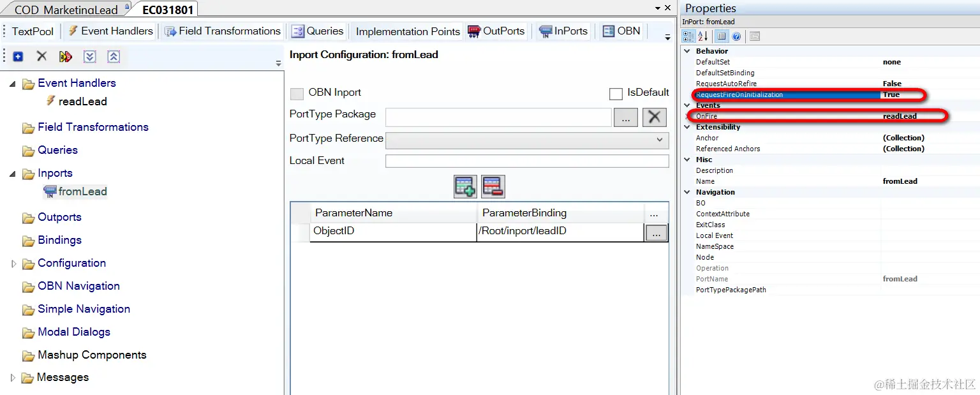Click the Bindings folder icon

coord(28,241)
